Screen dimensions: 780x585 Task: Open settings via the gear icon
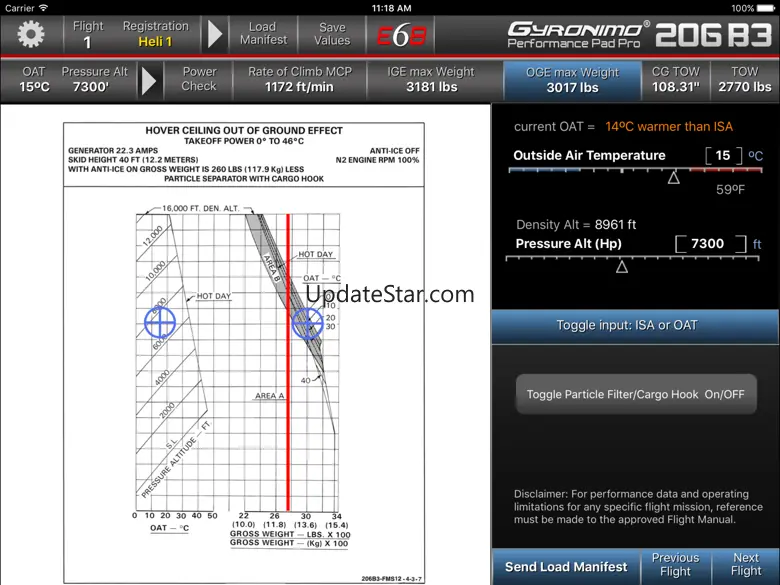[x=31, y=34]
